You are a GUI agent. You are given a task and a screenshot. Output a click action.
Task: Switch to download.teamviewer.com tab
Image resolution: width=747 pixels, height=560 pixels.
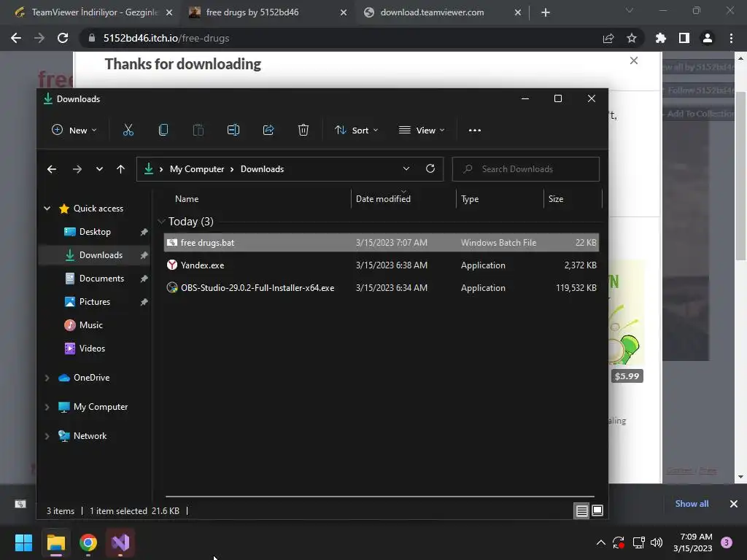[432, 12]
